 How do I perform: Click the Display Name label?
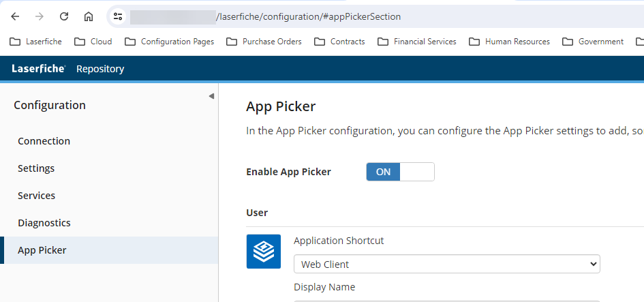click(324, 287)
